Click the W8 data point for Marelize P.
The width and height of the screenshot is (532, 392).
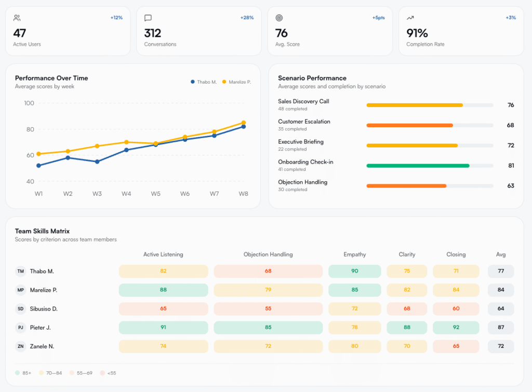[x=244, y=123]
